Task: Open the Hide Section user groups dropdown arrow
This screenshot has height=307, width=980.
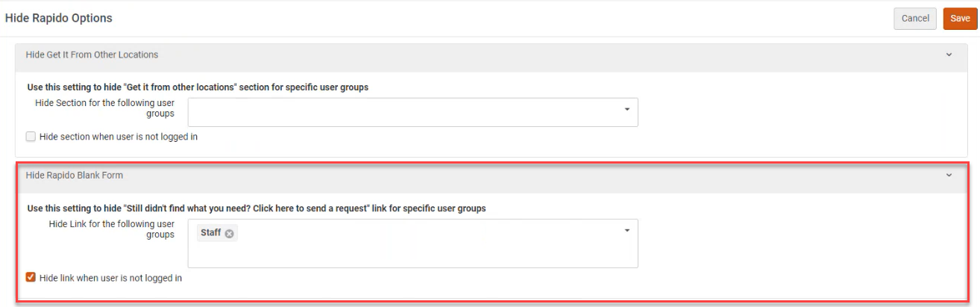Action: point(626,109)
